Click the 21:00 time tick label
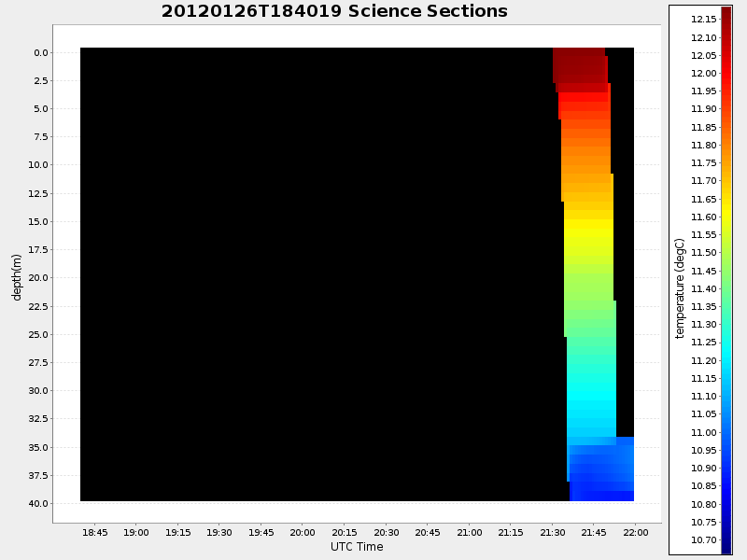Image resolution: width=747 pixels, height=560 pixels. pos(470,532)
